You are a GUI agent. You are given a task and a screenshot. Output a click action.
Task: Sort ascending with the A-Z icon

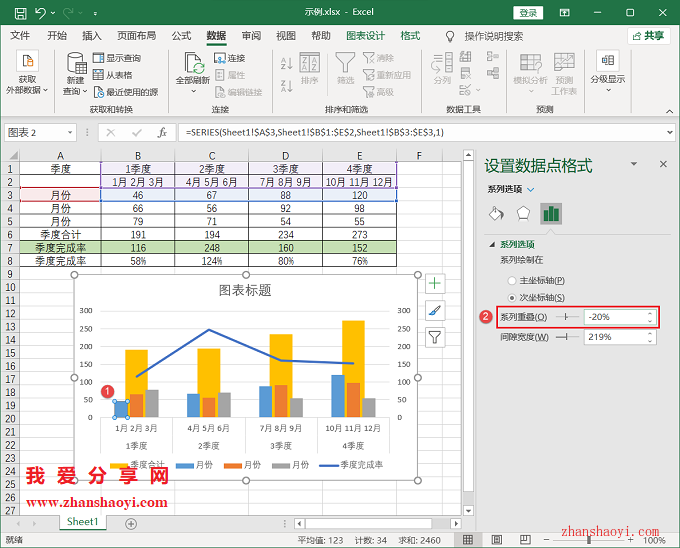287,64
